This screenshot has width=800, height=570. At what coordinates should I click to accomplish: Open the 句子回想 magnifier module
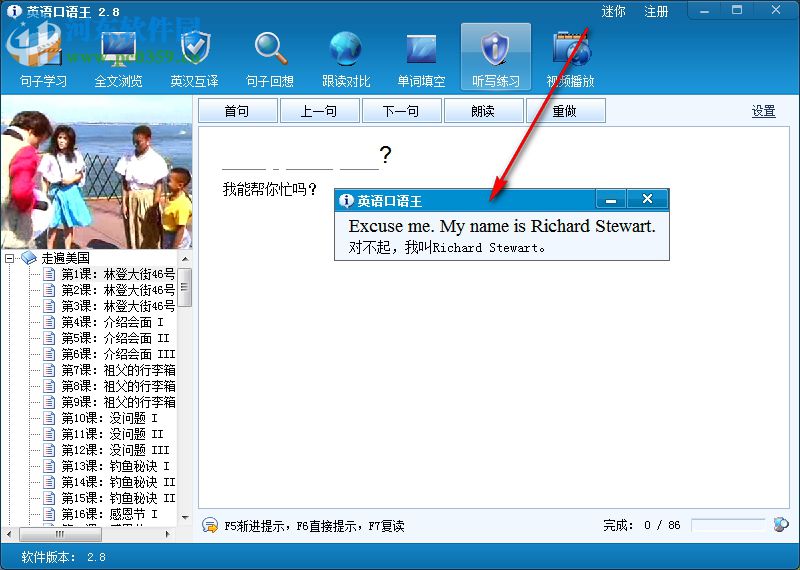coord(270,59)
